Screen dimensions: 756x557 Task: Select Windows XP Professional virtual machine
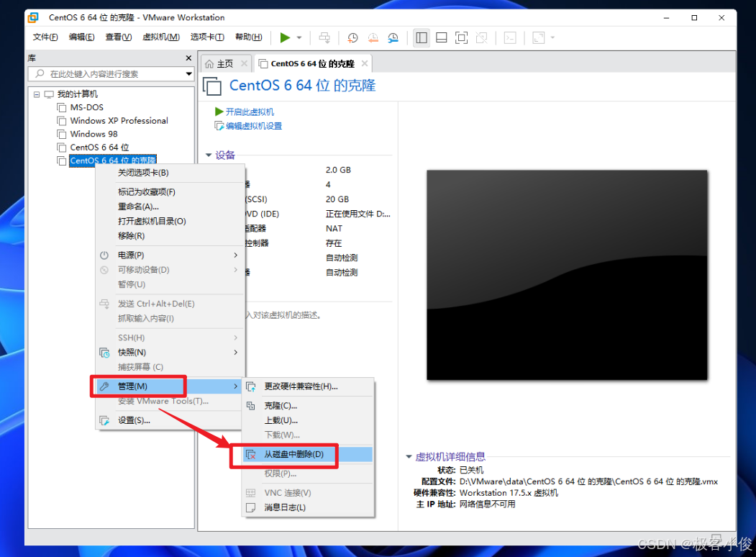click(x=119, y=121)
